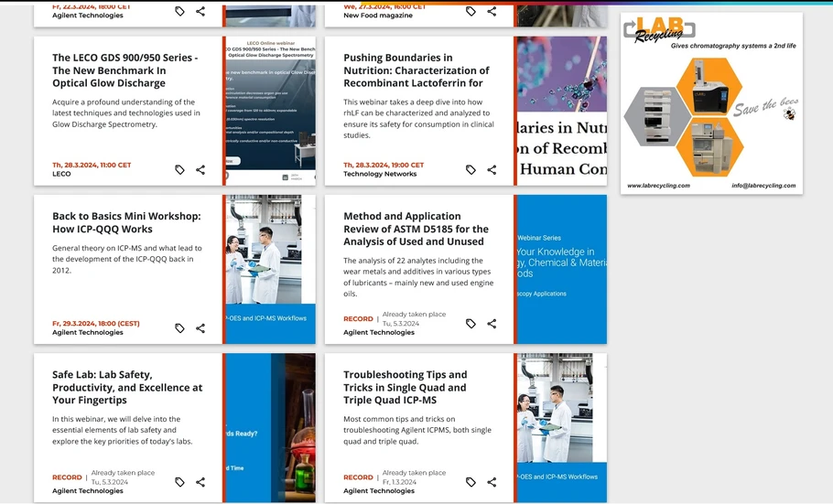Click date Fr, 29.3.2024, 18:00 (CEST)
The height and width of the screenshot is (504, 833).
click(95, 324)
